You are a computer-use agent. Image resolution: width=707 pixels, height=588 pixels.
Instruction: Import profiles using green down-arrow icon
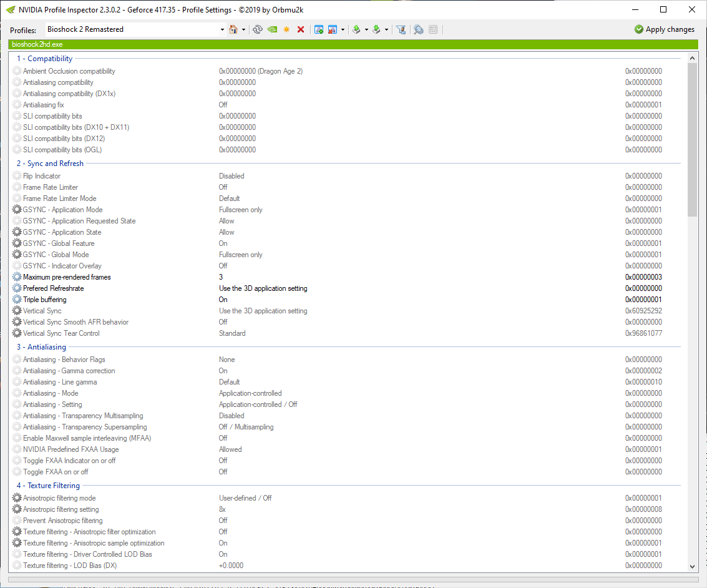(x=376, y=29)
